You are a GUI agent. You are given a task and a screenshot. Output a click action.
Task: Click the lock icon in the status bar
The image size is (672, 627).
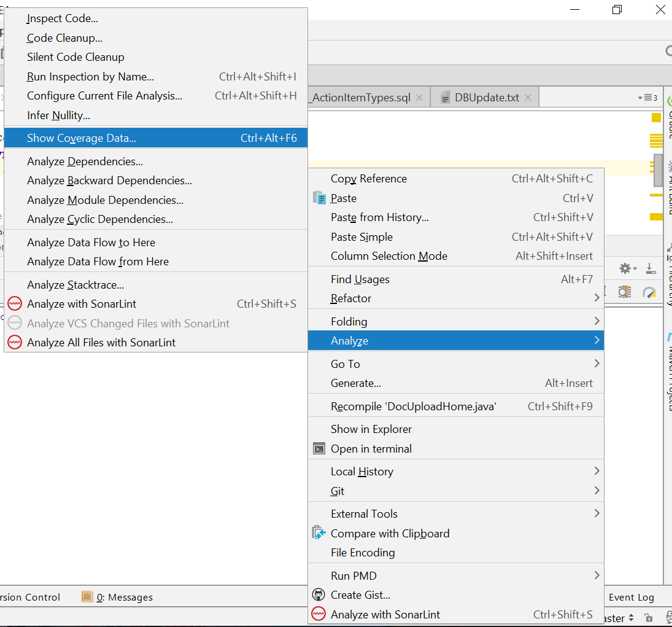pyautogui.click(x=649, y=618)
